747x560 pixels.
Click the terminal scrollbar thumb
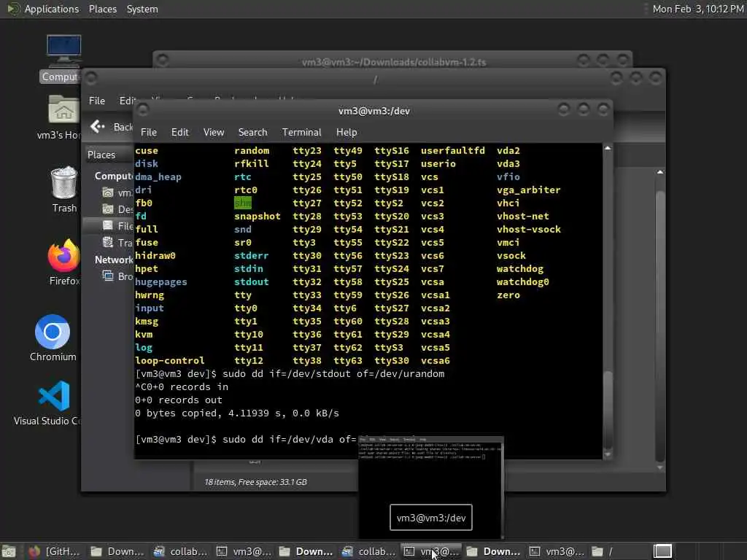point(608,410)
